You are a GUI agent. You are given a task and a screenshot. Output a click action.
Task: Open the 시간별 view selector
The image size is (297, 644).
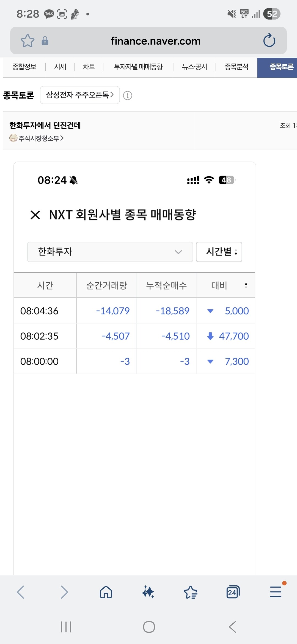tap(219, 252)
